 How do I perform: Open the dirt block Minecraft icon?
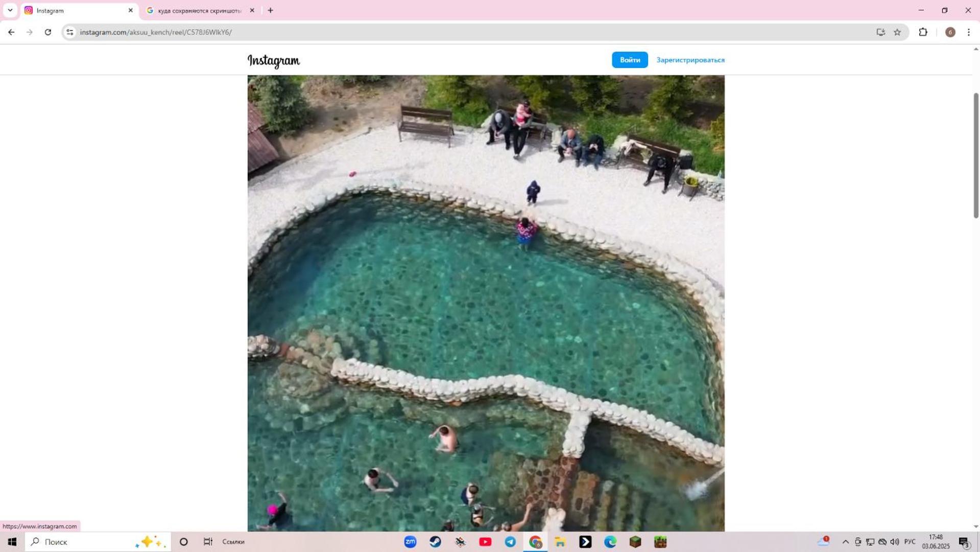point(635,542)
